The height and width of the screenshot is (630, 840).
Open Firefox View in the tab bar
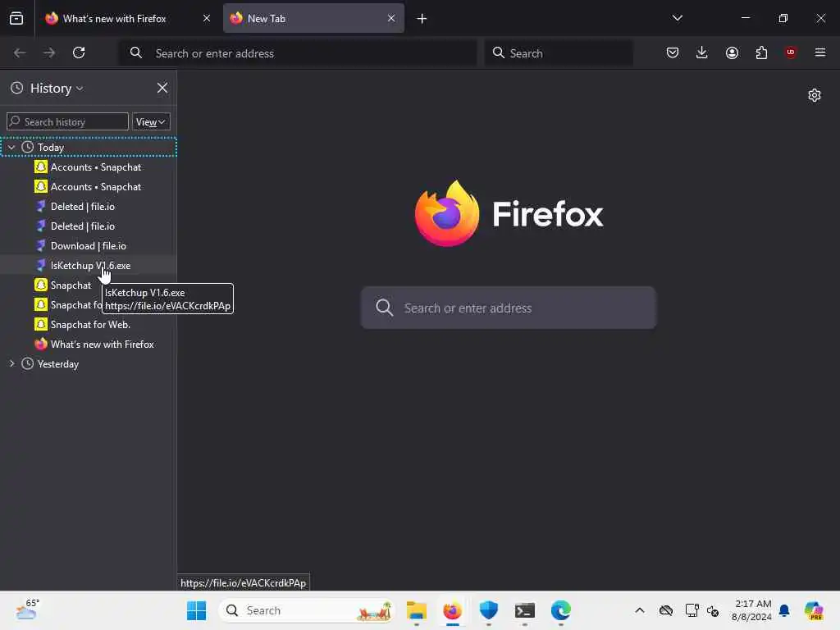[x=16, y=19]
